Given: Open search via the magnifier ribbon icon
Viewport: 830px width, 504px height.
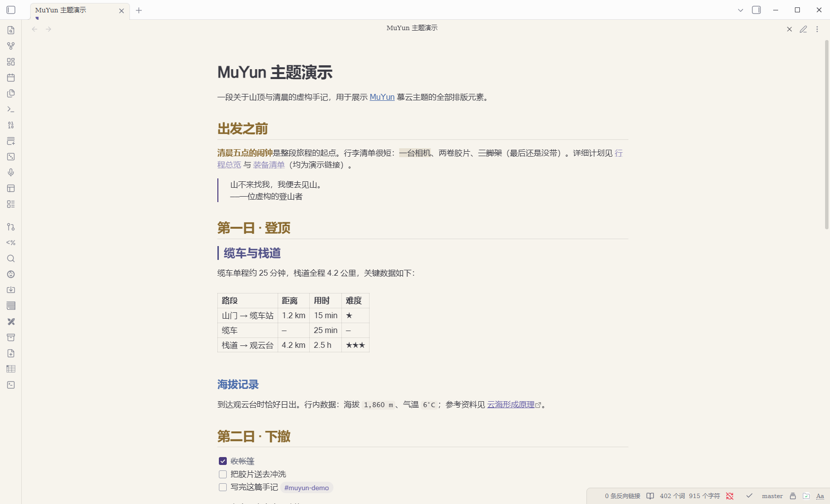Looking at the screenshot, I should tap(11, 258).
